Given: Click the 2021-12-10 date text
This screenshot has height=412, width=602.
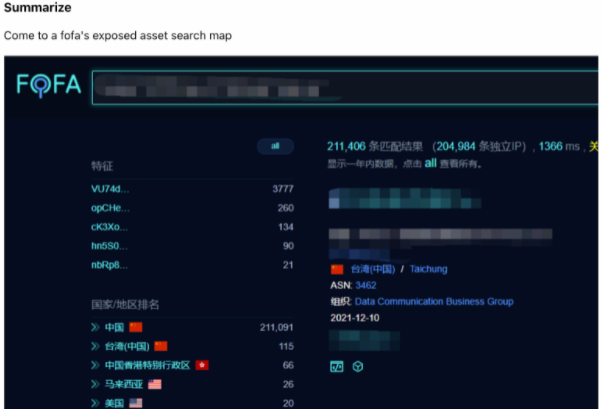Looking at the screenshot, I should 355,318.
